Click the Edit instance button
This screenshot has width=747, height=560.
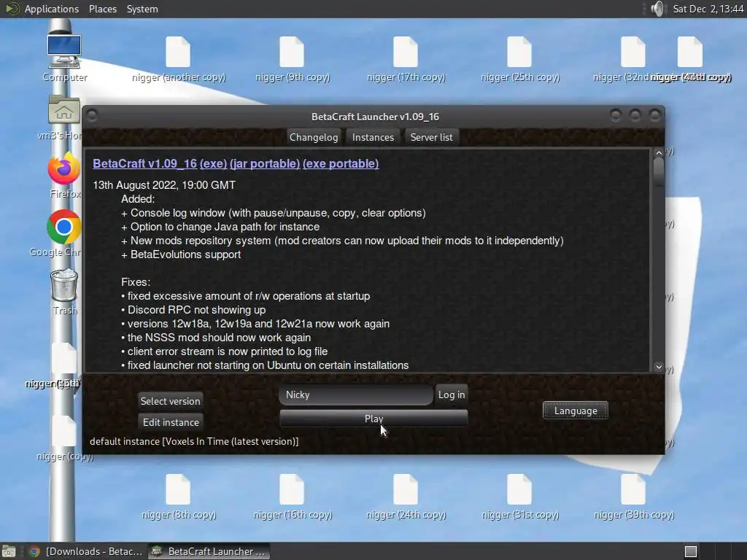click(x=171, y=422)
